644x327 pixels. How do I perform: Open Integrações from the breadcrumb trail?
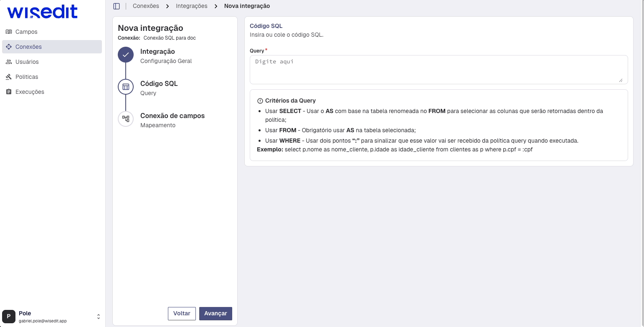[192, 6]
